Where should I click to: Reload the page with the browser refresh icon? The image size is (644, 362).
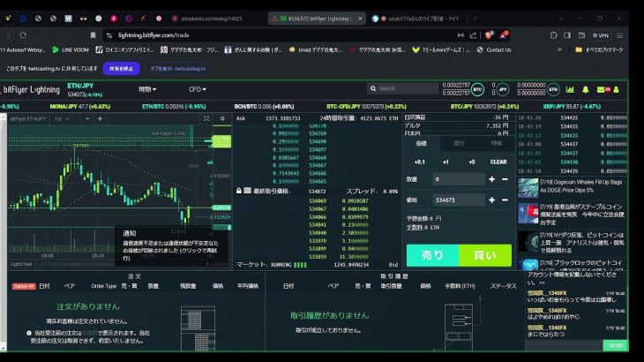click(x=23, y=35)
